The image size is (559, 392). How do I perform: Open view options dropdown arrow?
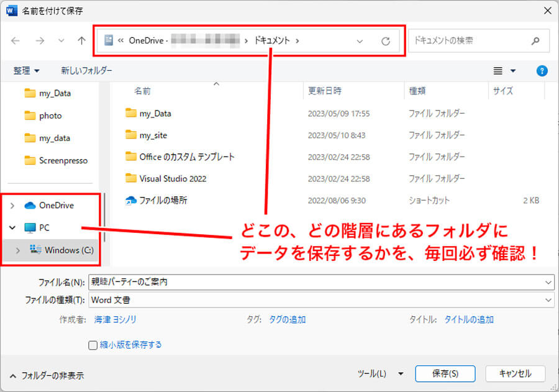(513, 71)
